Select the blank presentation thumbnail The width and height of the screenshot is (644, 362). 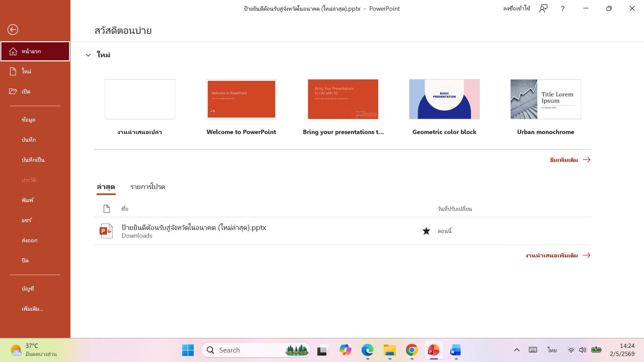pos(140,99)
